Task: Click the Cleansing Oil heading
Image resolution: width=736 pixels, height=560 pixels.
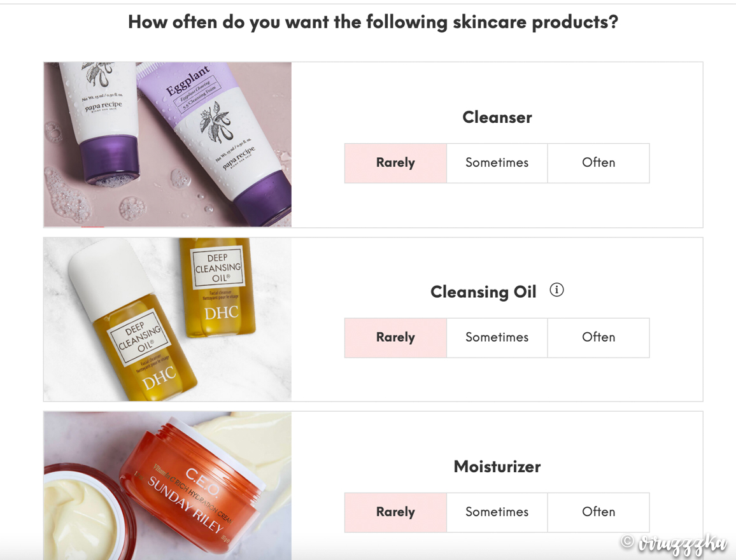Action: coord(483,291)
